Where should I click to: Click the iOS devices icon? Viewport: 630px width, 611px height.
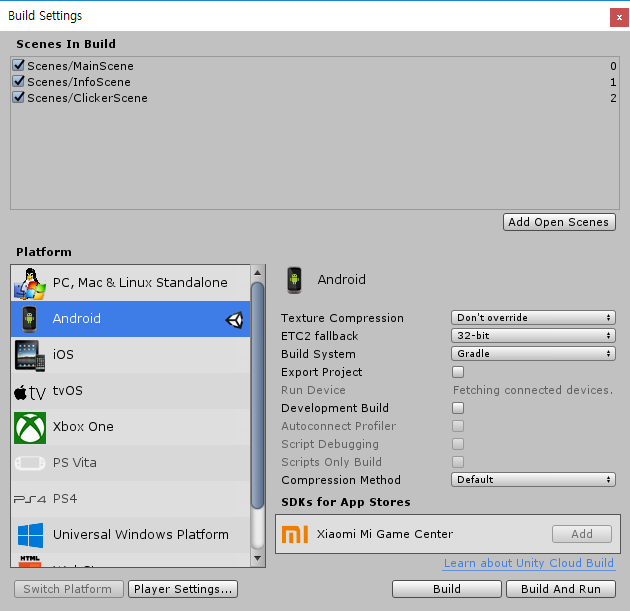30,356
